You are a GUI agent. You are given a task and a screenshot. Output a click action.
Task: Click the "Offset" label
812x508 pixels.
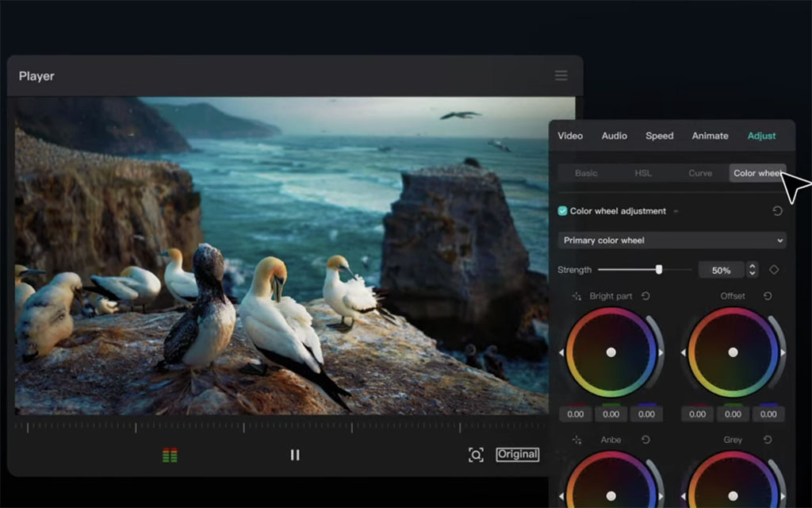pos(733,296)
